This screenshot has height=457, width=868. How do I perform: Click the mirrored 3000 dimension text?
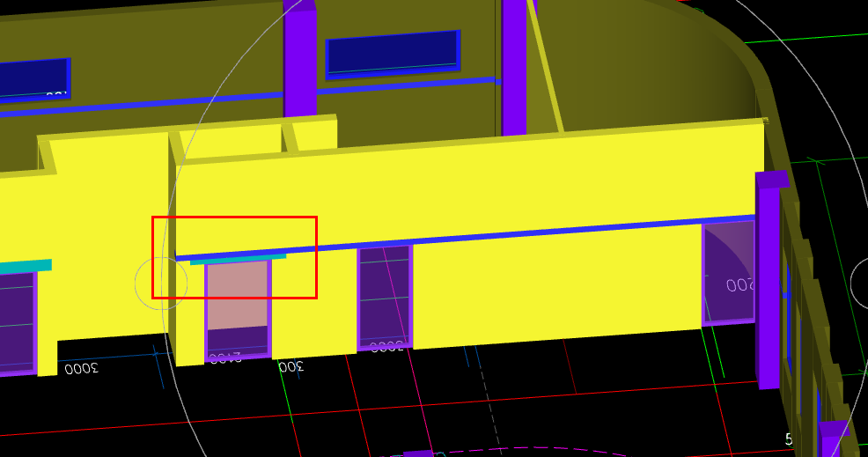pyautogui.click(x=81, y=368)
